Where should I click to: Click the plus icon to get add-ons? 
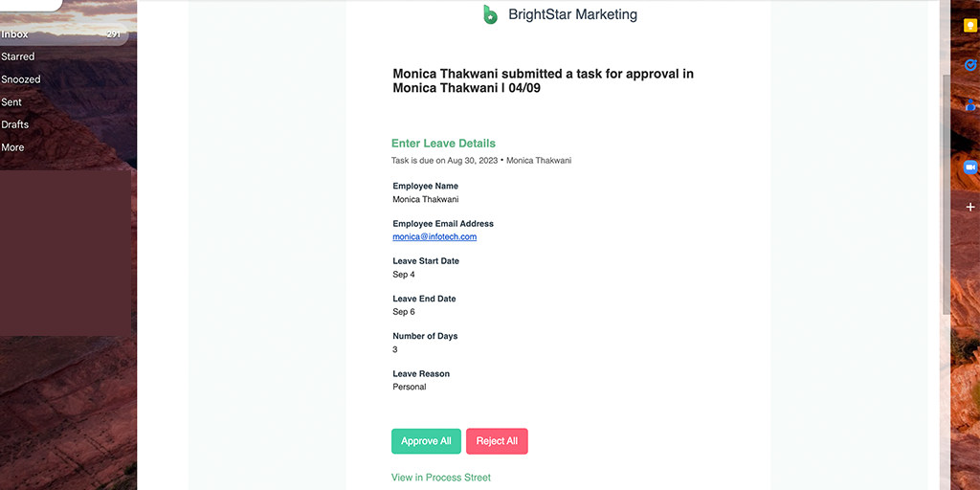coord(970,207)
